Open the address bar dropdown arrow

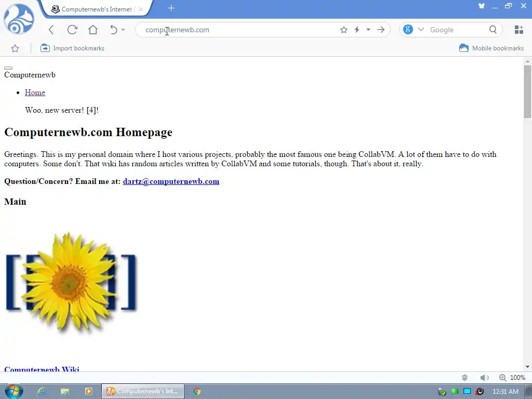[368, 30]
